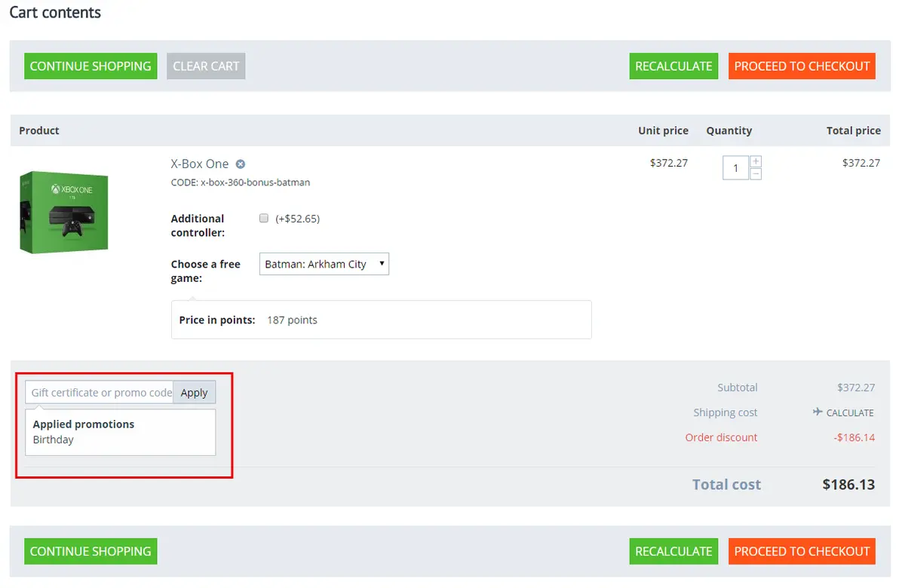
Task: Click Recalculate in the bottom bar
Action: (673, 551)
